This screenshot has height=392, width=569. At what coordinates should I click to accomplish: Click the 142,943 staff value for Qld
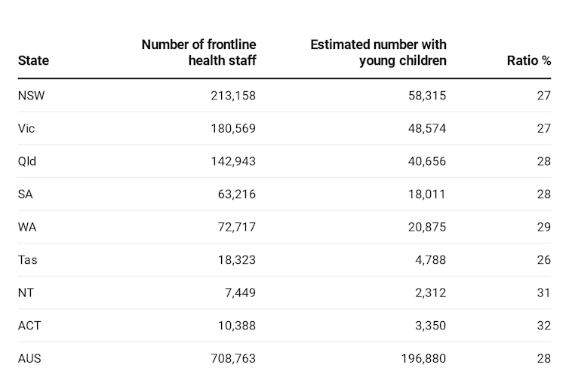click(x=233, y=161)
